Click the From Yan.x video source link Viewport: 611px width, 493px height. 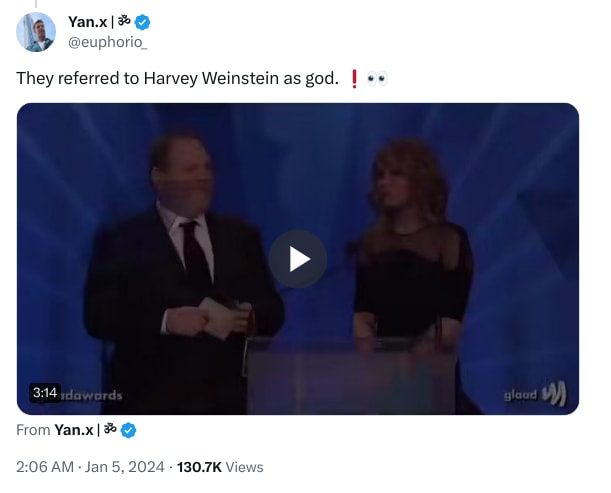[x=75, y=430]
